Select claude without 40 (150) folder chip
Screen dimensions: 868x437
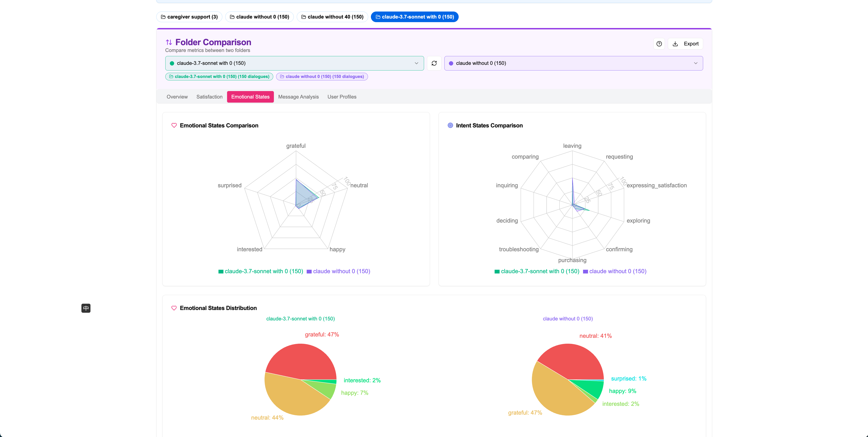pyautogui.click(x=332, y=17)
